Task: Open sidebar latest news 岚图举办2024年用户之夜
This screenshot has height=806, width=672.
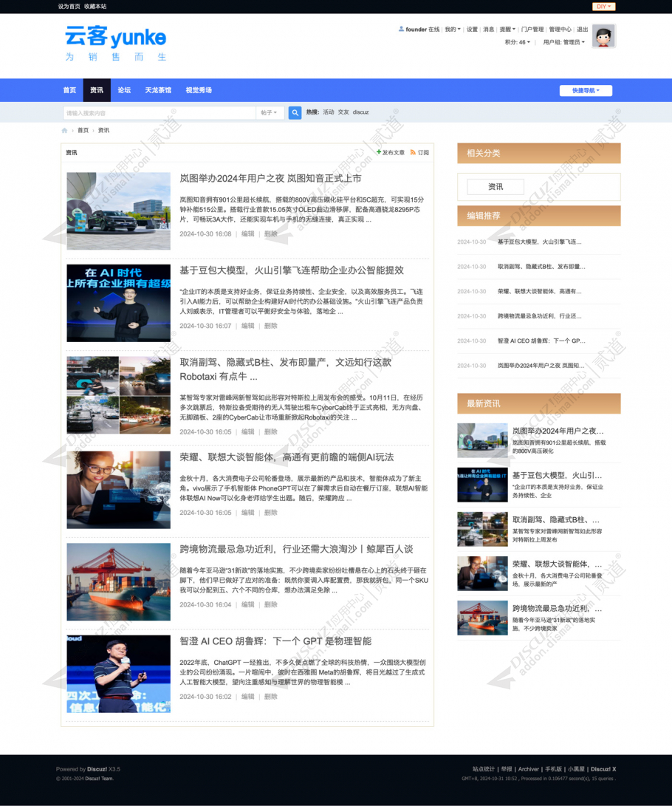Action: [558, 431]
